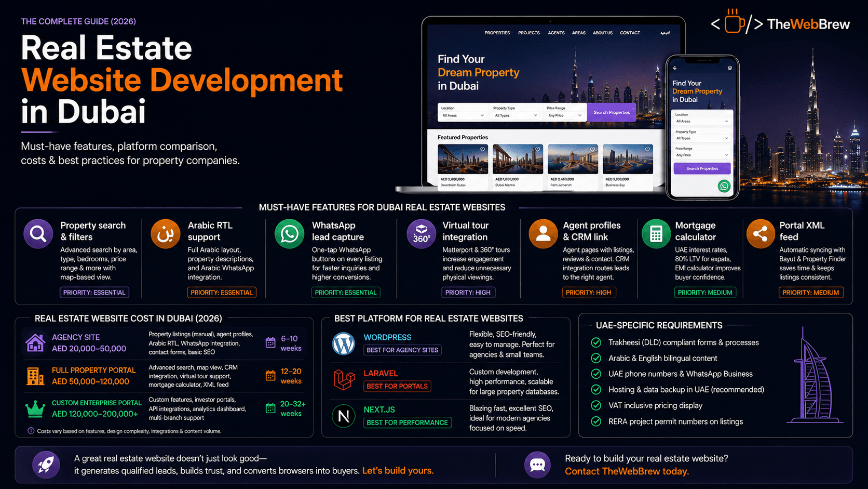Screen dimensions: 868x489
Task: Click the info icon beside cost disclaimer
Action: pyautogui.click(x=31, y=431)
